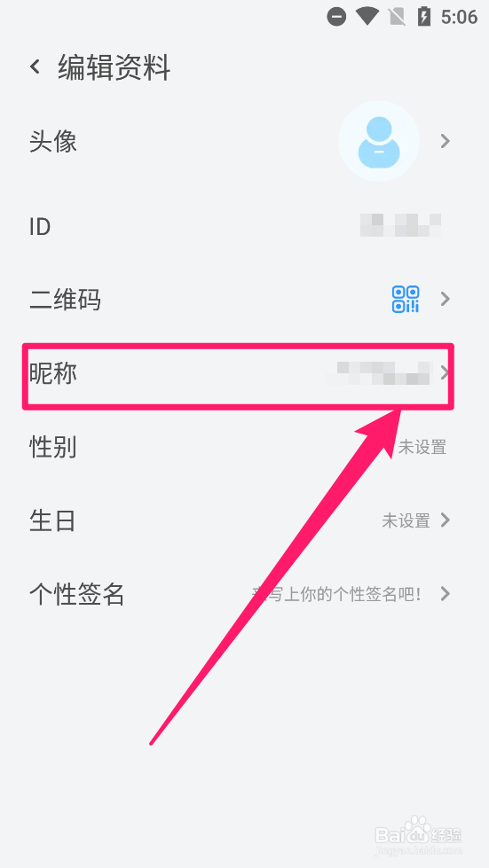Screen dimensions: 489x868
Task: Tap the blurred ID number value
Action: pyautogui.click(x=400, y=226)
